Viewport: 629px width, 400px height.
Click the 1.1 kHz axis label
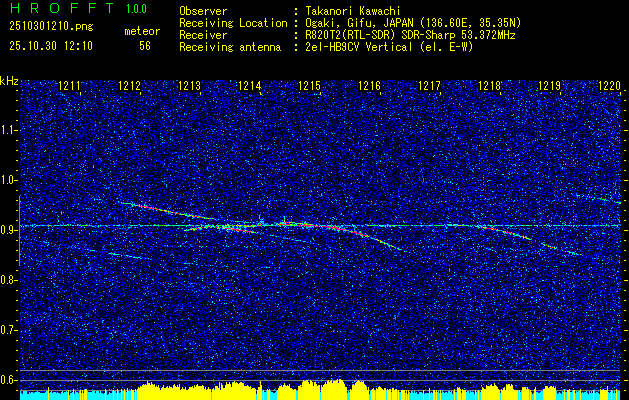(x=9, y=130)
